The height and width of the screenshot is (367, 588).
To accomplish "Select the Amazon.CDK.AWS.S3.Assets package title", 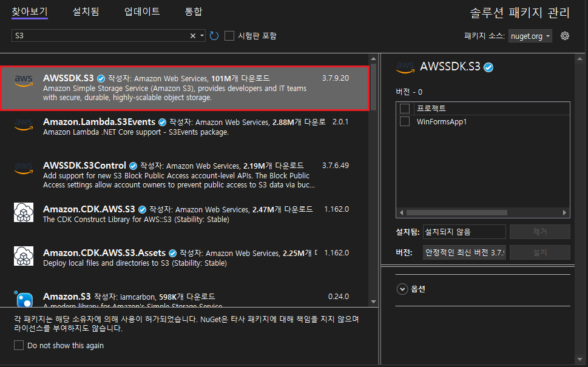I will pos(104,253).
